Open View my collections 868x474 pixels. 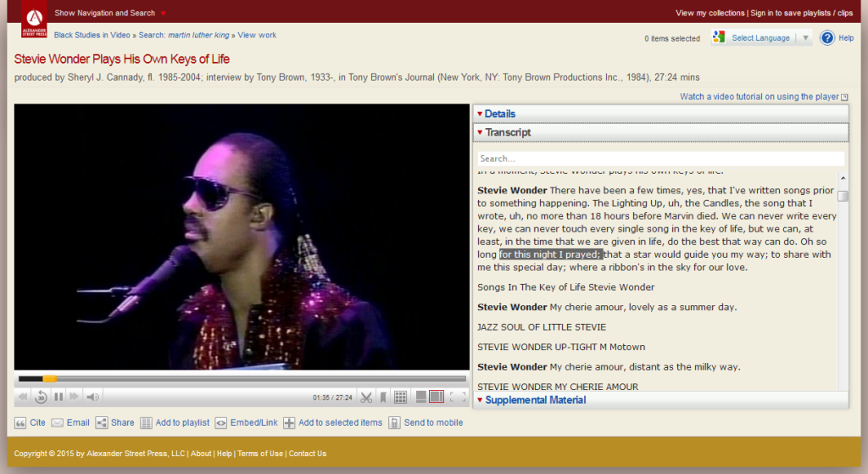coord(709,13)
